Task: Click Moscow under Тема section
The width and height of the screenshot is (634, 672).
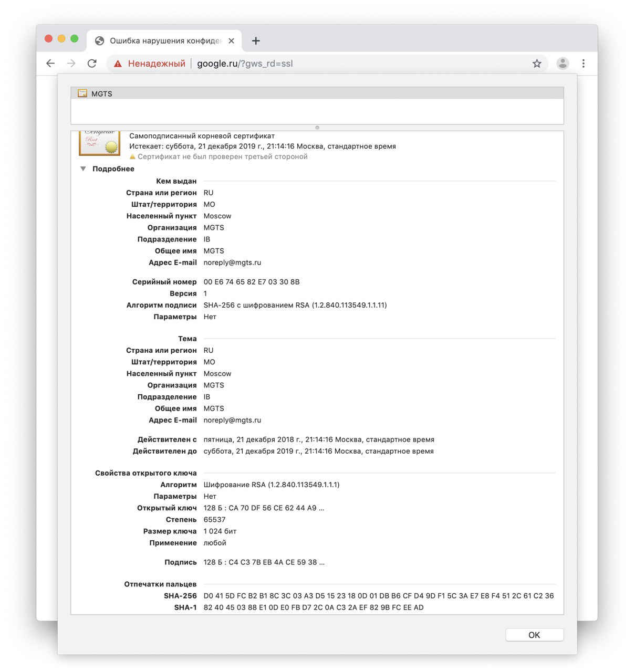Action: click(x=217, y=373)
